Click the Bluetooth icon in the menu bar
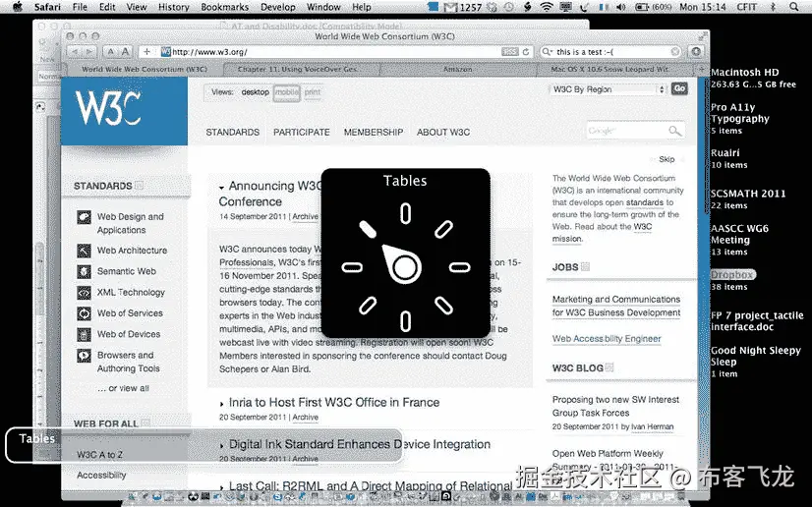This screenshot has height=507, width=812. click(774, 7)
